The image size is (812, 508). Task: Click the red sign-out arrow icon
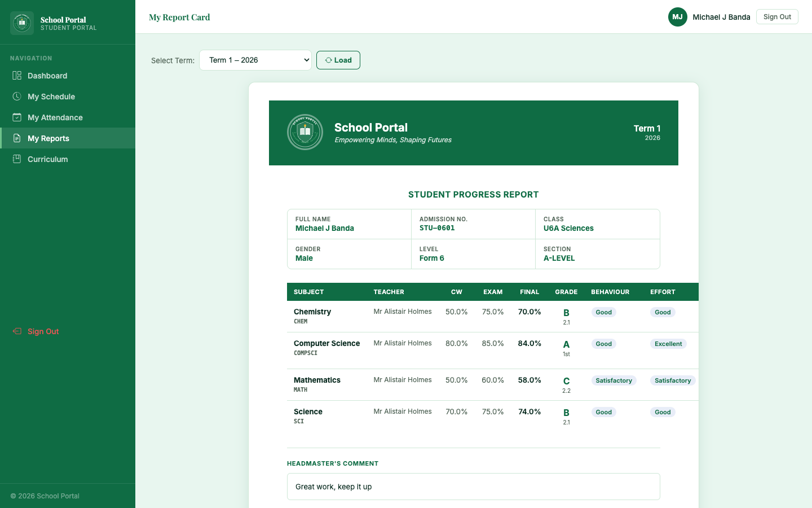(x=17, y=331)
